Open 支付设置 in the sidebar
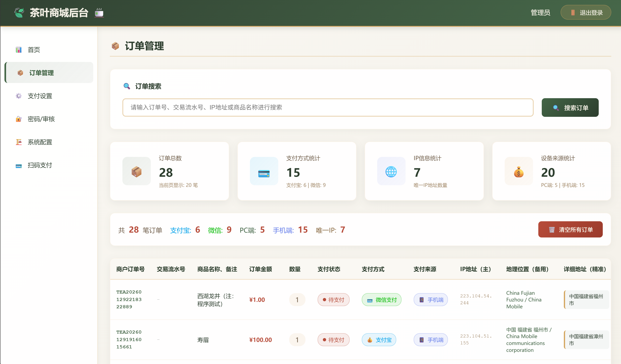Image resolution: width=621 pixels, height=364 pixels. (x=40, y=96)
